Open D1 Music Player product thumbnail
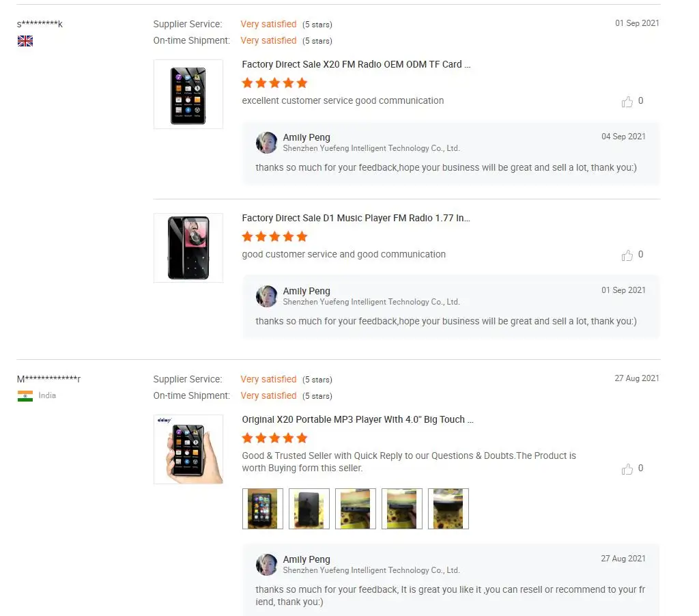 pyautogui.click(x=188, y=247)
